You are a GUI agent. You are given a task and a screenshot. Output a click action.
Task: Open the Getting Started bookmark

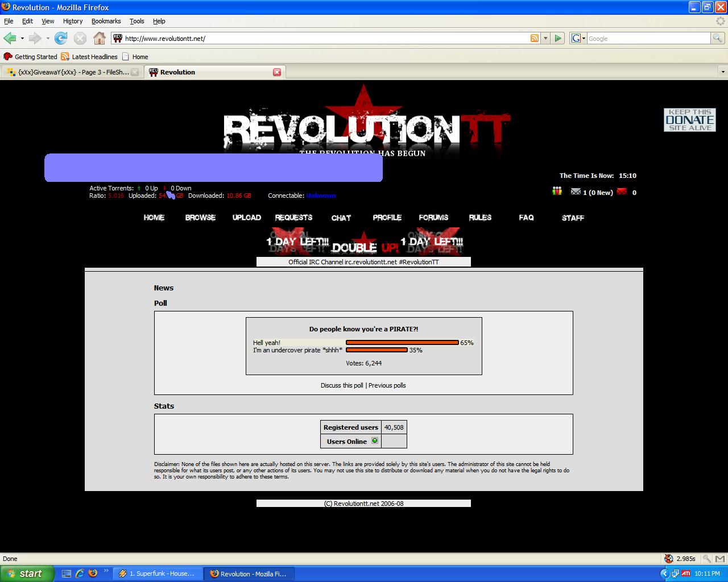tap(30, 57)
